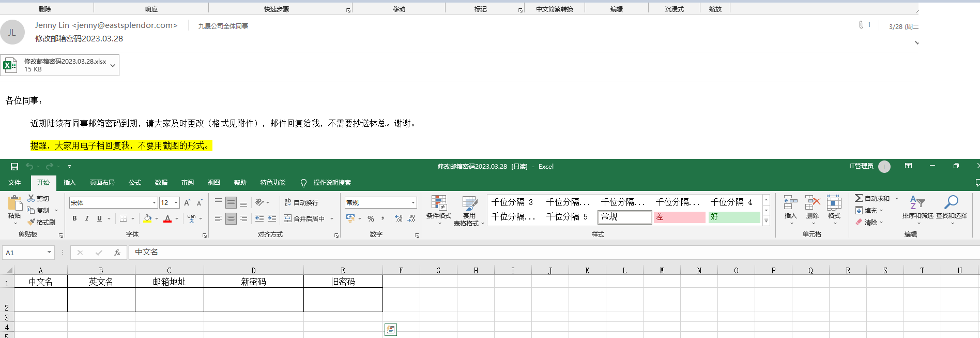Click Merge and Center (合并后居中) button
Image resolution: width=980 pixels, height=338 pixels.
point(304,218)
